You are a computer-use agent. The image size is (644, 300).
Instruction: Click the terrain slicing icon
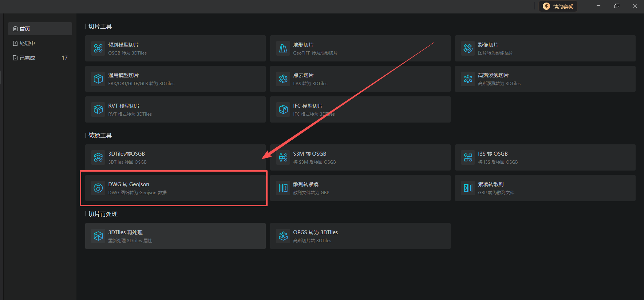pos(283,48)
